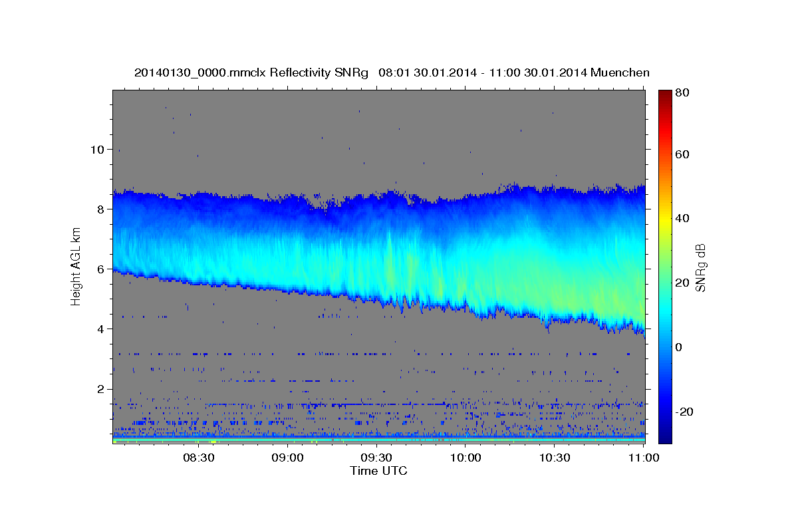
Task: Click the plot title starting with 20140130_0000.mmclx
Action: [392, 72]
